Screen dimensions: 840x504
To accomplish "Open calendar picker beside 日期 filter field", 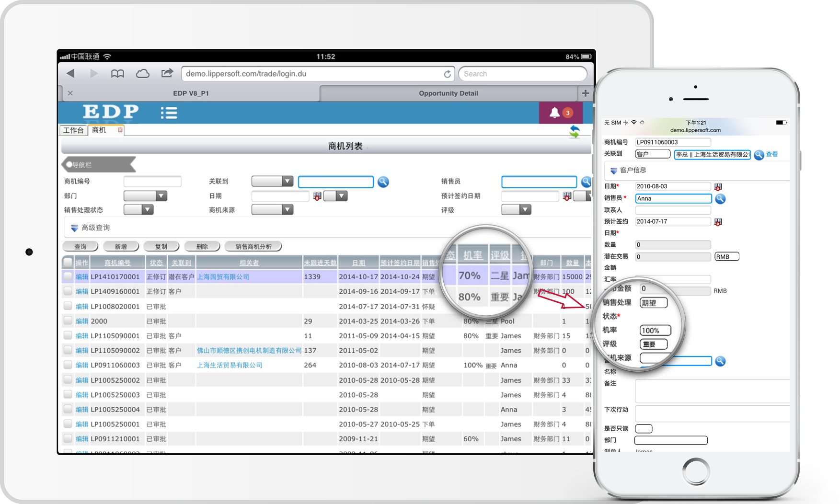I will 317,196.
